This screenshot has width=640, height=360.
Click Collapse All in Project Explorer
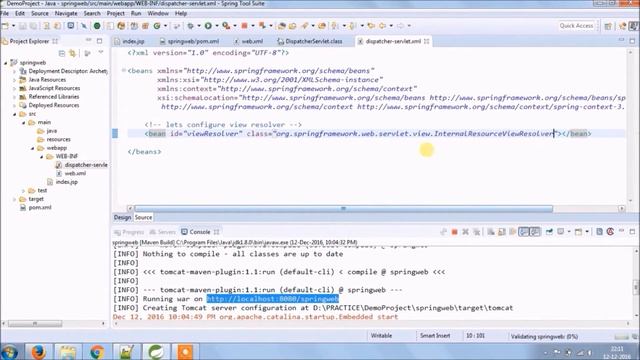click(62, 53)
